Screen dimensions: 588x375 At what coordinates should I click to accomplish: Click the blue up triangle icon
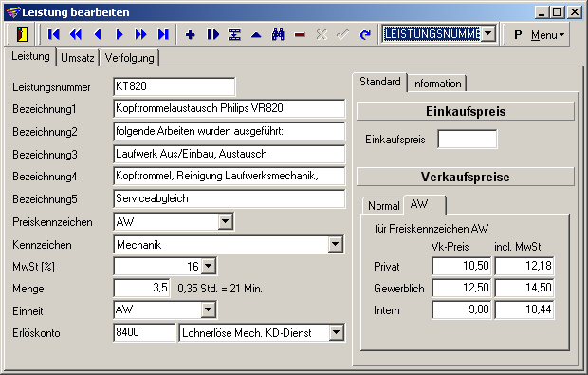coord(256,35)
